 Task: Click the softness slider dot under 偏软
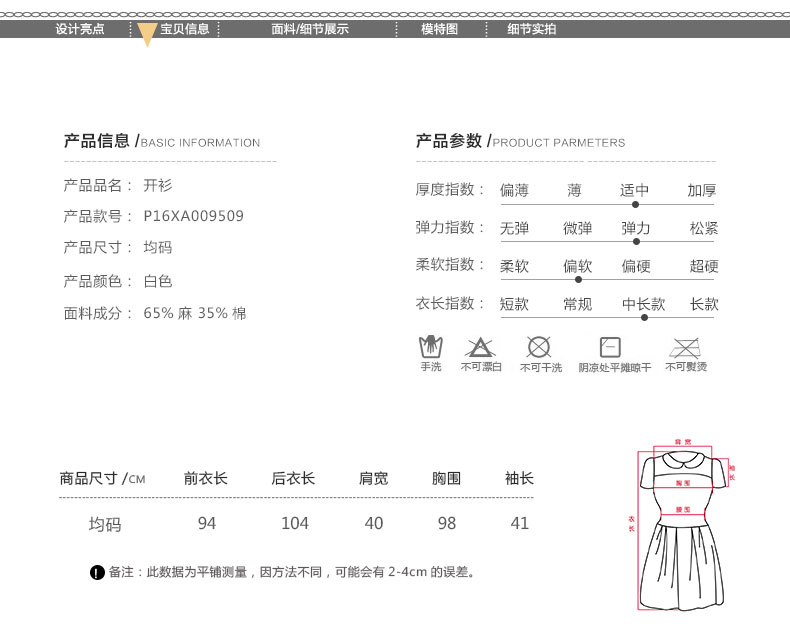[578, 279]
